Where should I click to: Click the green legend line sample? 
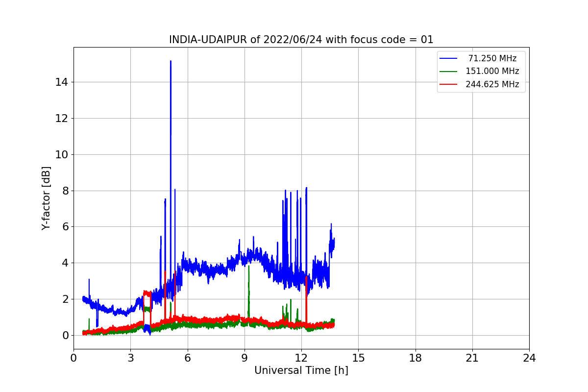click(449, 72)
